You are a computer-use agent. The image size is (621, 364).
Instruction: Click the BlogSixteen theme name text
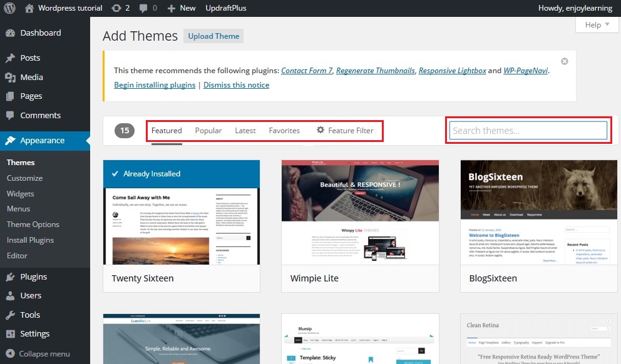(493, 278)
